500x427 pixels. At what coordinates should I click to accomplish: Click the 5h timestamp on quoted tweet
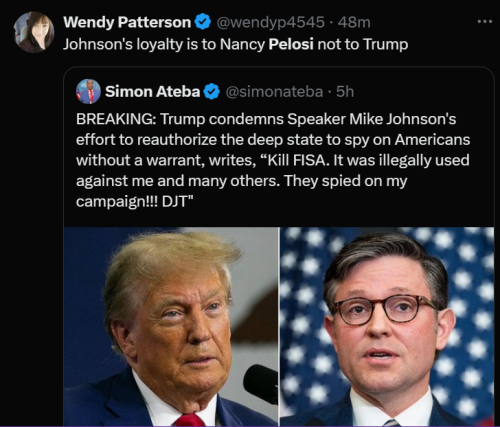[345, 92]
